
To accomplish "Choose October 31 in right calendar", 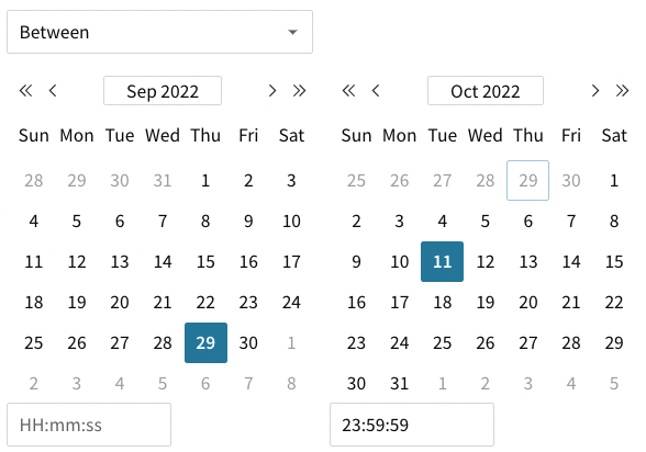I will [399, 383].
